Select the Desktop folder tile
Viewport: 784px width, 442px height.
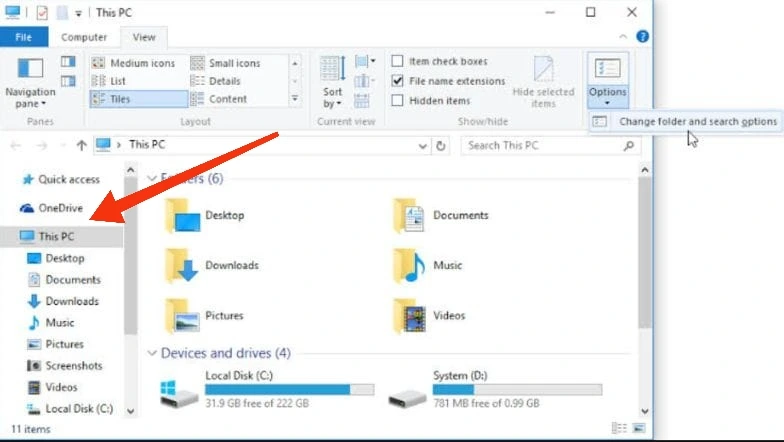[205, 216]
